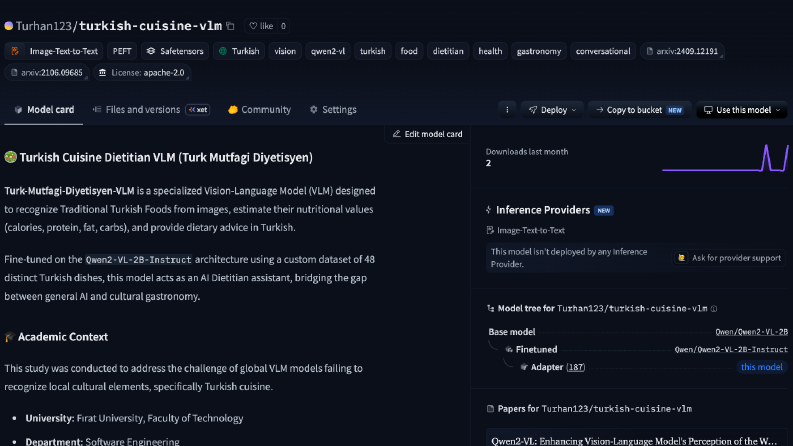The image size is (793, 446).
Task: Open the Qwen/Qwen2-VL-2B base model link
Action: [752, 332]
